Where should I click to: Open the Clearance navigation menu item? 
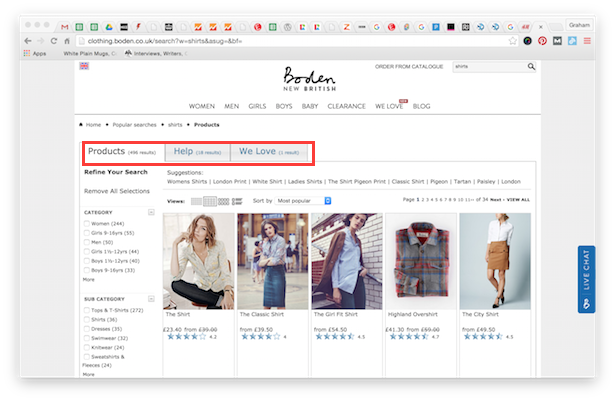click(x=348, y=105)
